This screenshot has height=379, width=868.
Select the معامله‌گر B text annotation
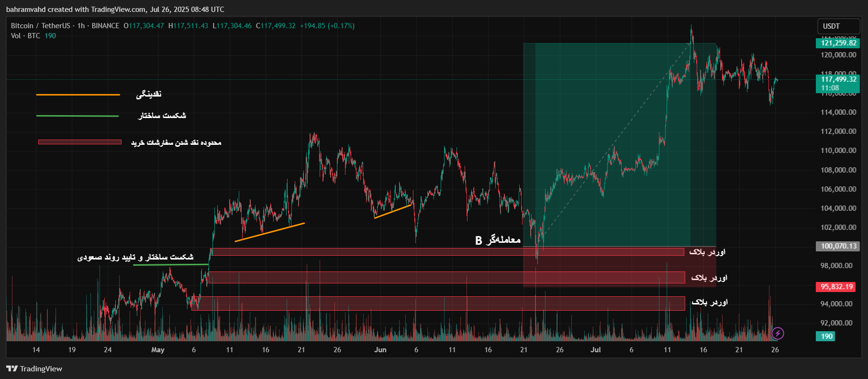[498, 240]
